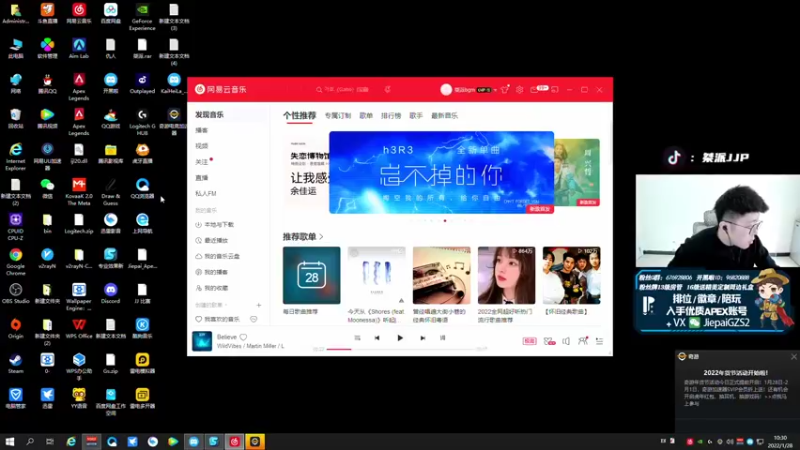Open the messages mail icon
Screen dimensions: 800x450
tap(534, 89)
